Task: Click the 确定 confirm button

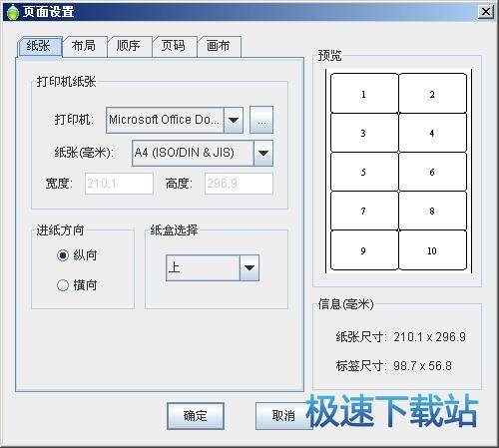Action: point(196,416)
